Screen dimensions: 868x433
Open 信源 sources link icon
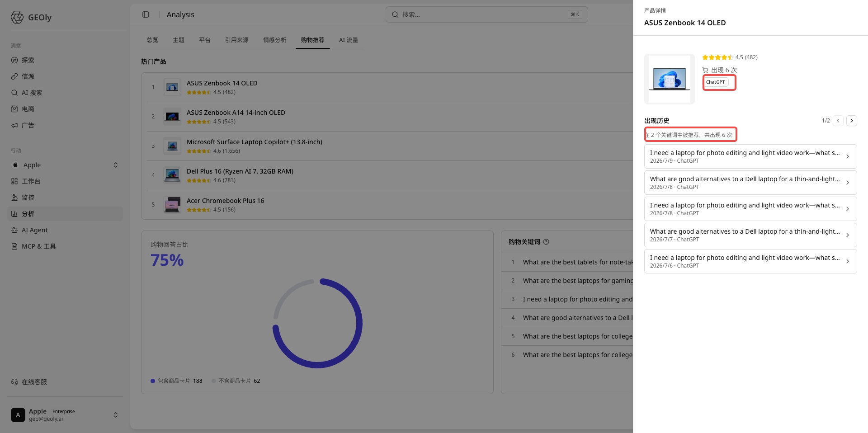coord(14,76)
